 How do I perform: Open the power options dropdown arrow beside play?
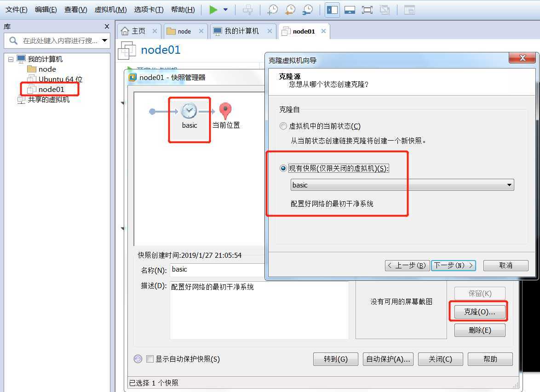point(225,10)
